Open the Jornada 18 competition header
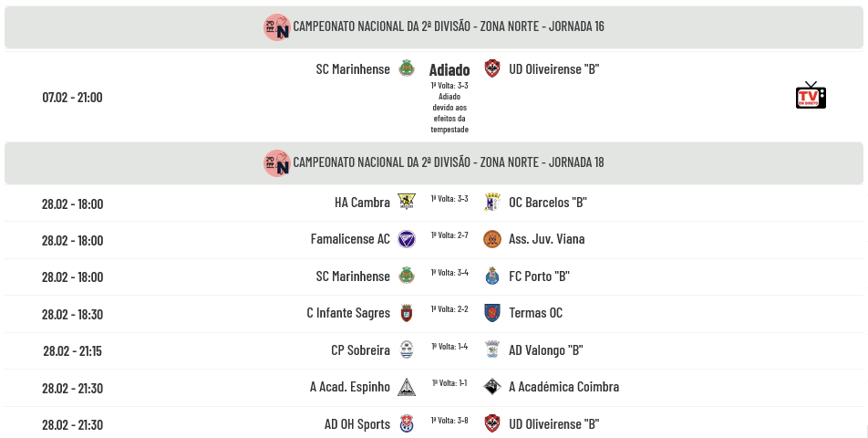868x438 pixels. [x=448, y=163]
